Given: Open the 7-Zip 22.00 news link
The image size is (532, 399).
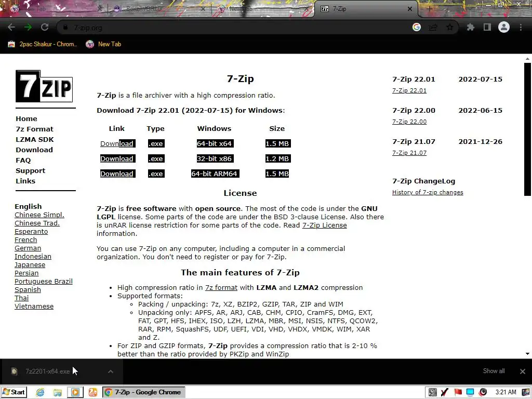Looking at the screenshot, I should click(x=409, y=122).
